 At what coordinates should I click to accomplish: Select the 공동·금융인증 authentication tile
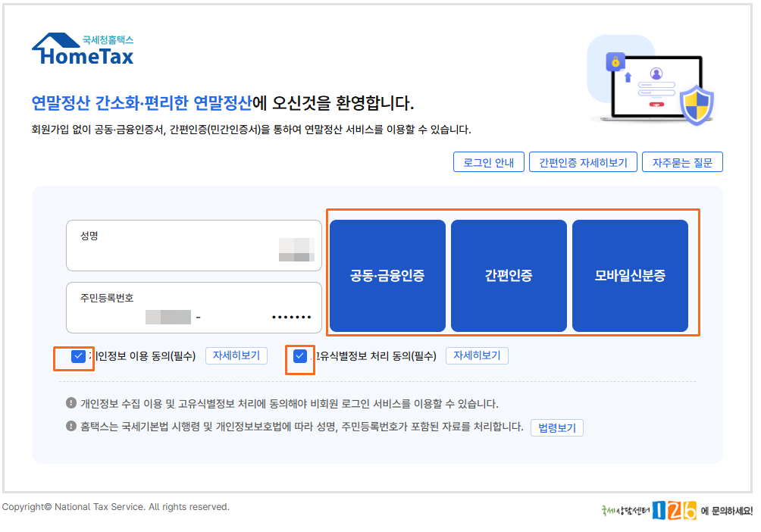pyautogui.click(x=387, y=275)
